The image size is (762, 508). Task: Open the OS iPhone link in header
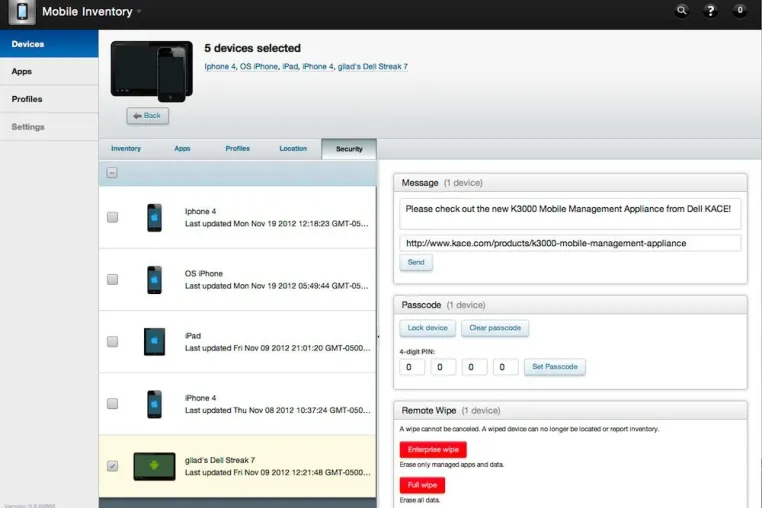[x=259, y=67]
